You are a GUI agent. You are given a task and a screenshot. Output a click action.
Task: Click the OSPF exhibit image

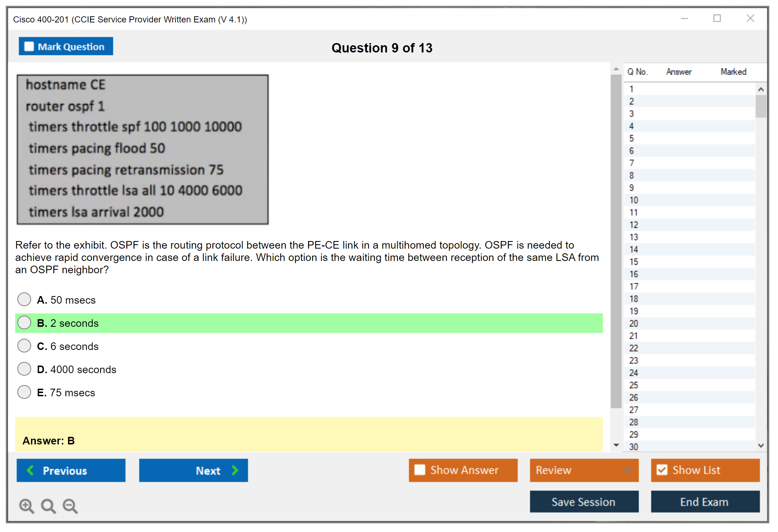tap(143, 149)
